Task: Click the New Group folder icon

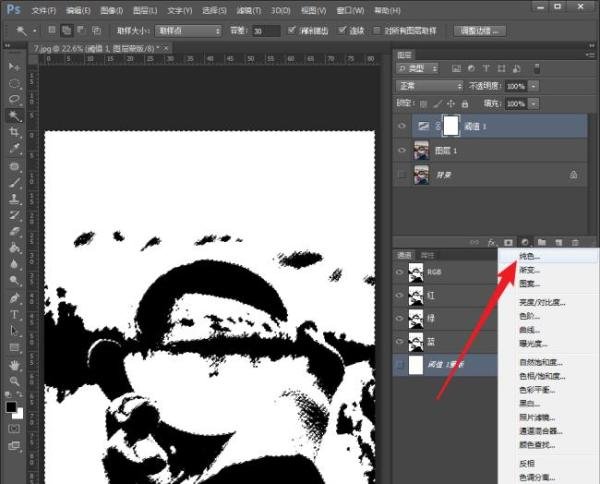Action: [541, 243]
